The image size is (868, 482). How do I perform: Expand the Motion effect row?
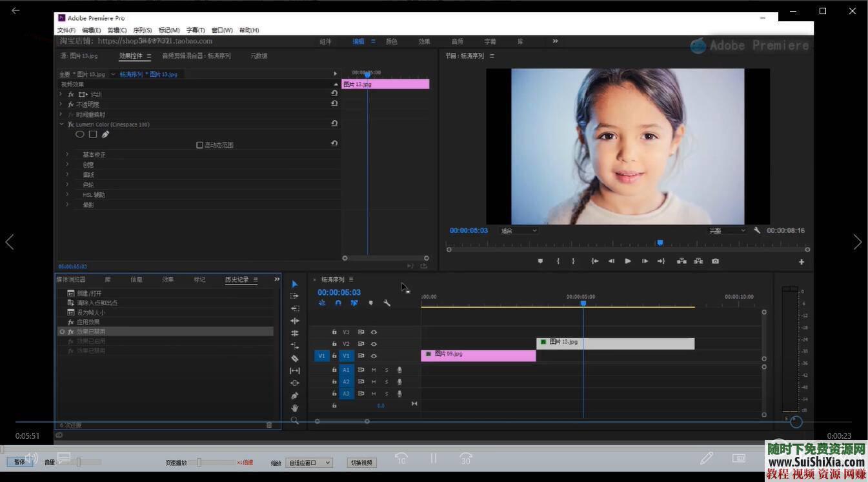[x=61, y=94]
